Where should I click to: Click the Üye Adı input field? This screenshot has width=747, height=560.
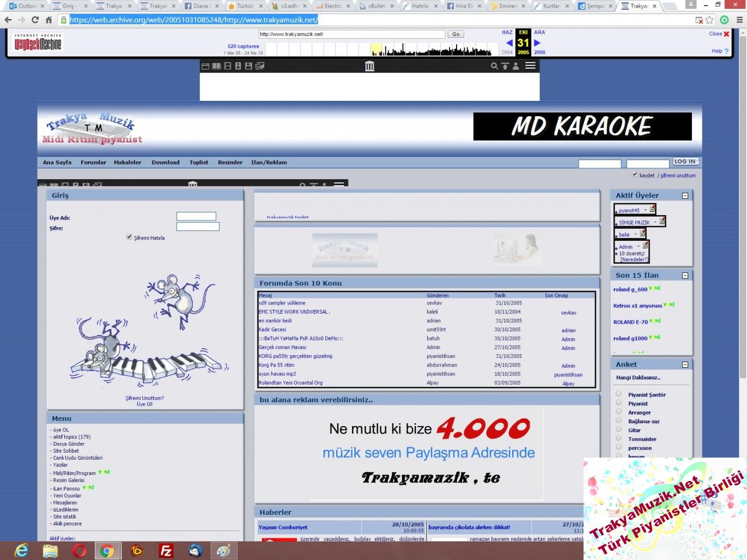pyautogui.click(x=196, y=216)
